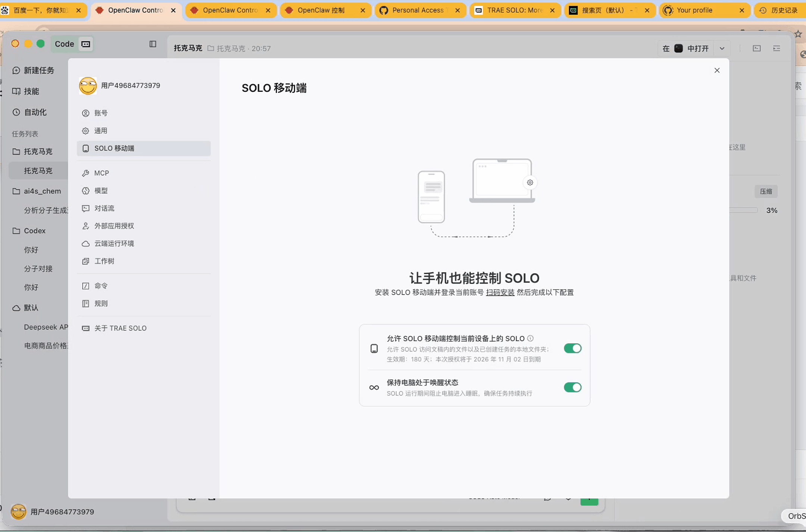Click the user avatar in settings panel
Image resolution: width=806 pixels, height=532 pixels.
coord(88,85)
